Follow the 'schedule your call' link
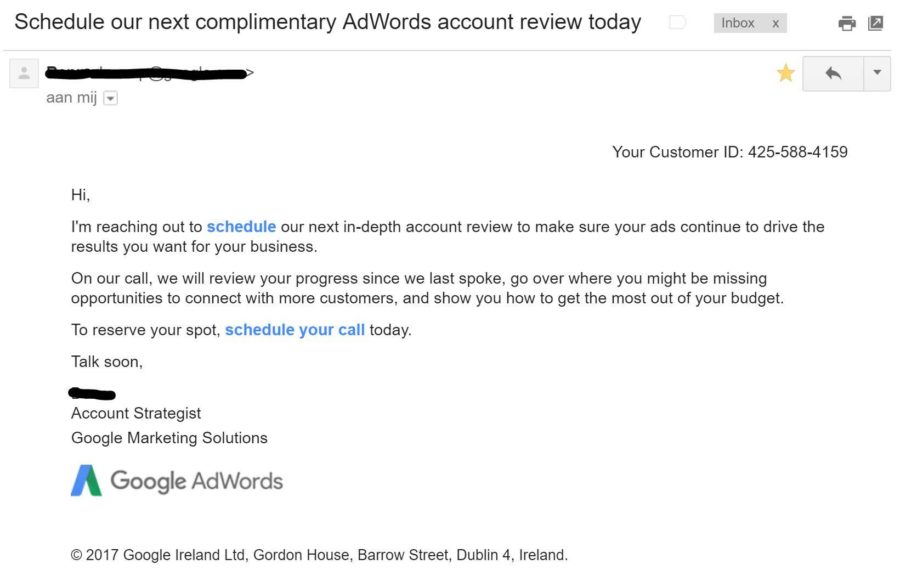 294,330
